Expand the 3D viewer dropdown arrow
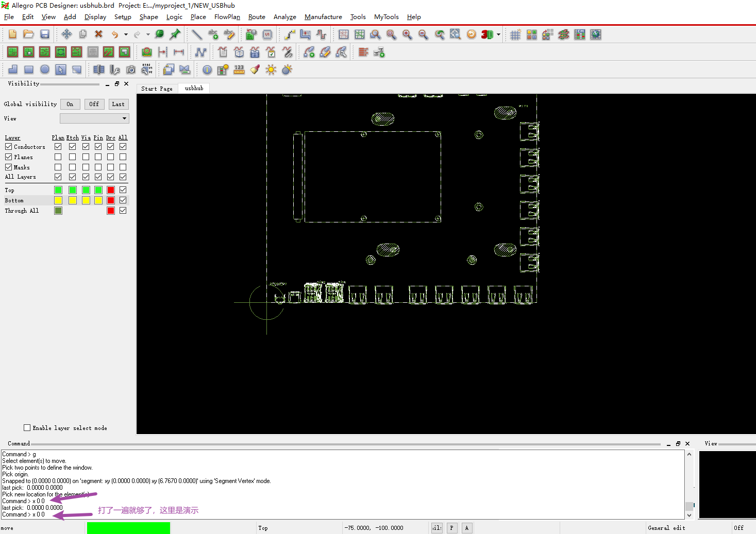 pos(498,35)
